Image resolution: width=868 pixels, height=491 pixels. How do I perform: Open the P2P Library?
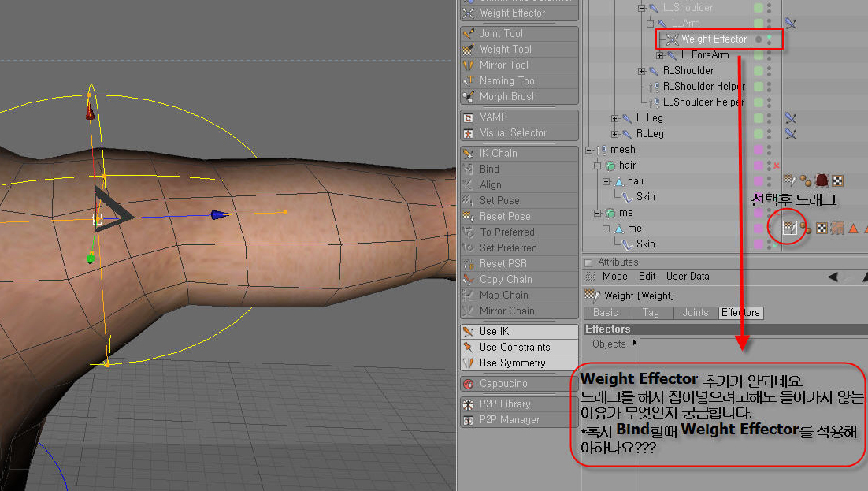tap(519, 404)
